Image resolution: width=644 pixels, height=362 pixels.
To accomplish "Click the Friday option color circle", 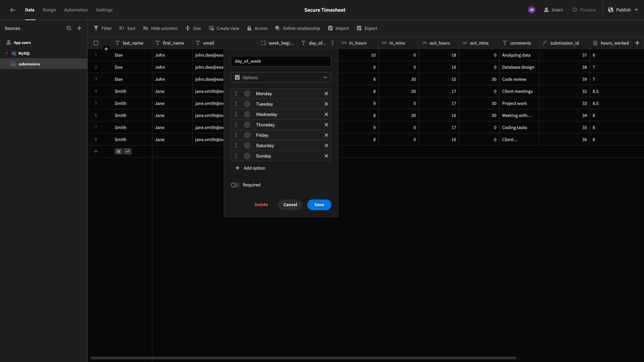I will [x=247, y=135].
